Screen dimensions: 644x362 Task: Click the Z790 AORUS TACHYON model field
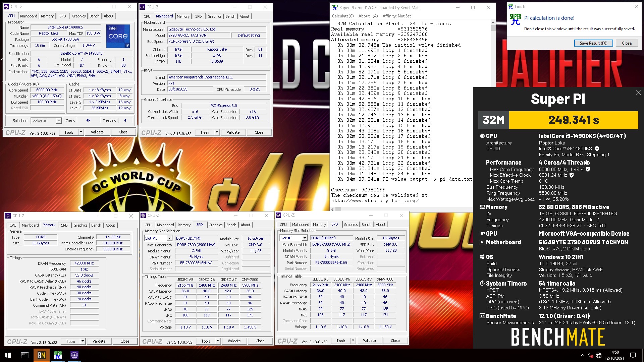tap(199, 35)
